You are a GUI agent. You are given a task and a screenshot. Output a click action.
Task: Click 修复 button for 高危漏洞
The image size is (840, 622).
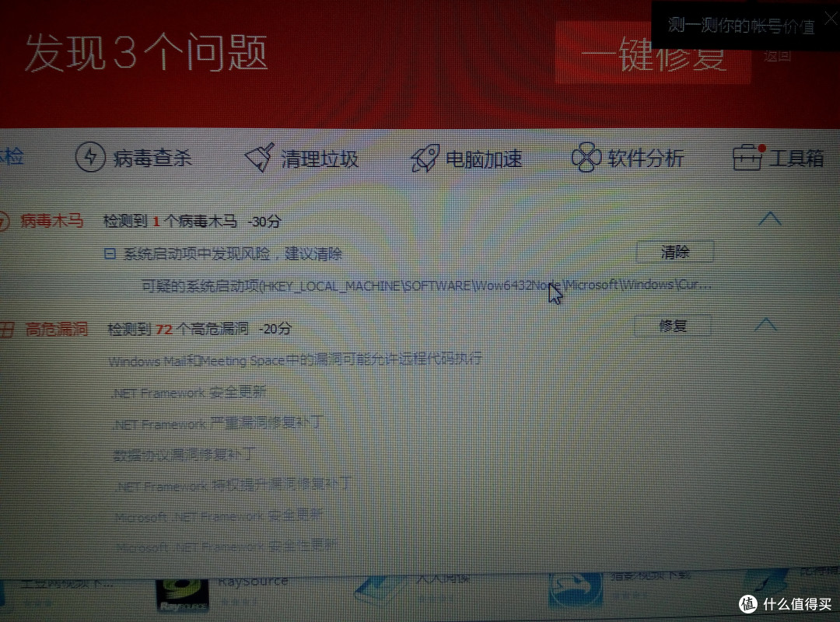(673, 326)
